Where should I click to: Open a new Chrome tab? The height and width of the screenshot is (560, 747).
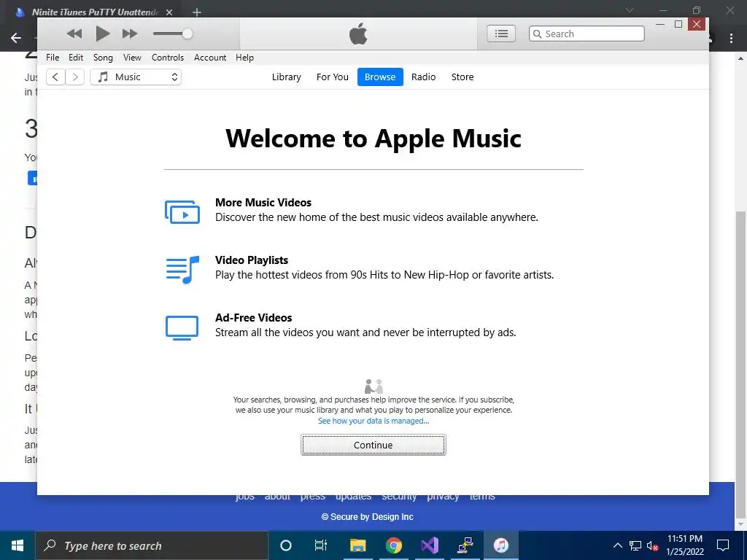(x=197, y=12)
